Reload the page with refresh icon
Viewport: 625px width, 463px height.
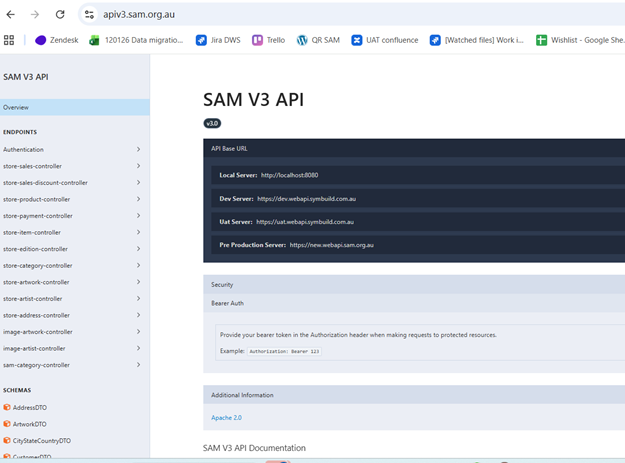pos(60,15)
